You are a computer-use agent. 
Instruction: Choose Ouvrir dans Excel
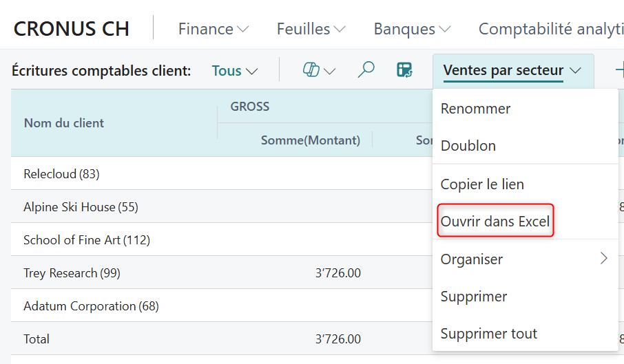coord(495,222)
